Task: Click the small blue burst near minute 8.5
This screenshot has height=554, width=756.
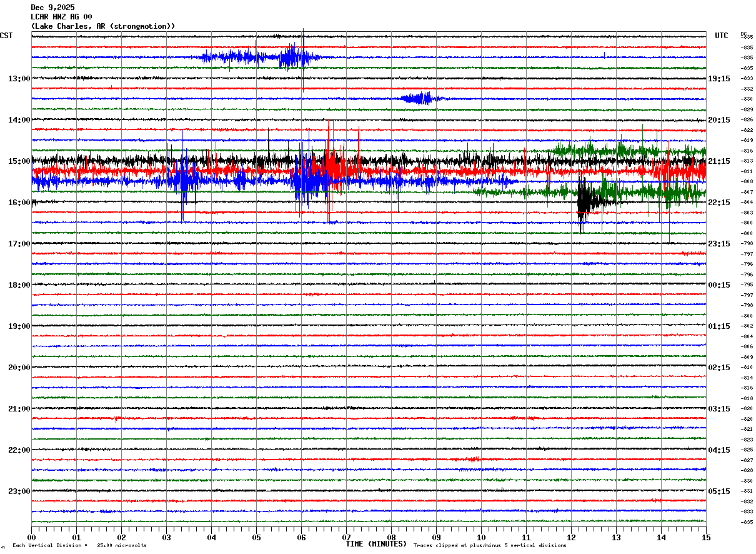Action: [x=420, y=98]
